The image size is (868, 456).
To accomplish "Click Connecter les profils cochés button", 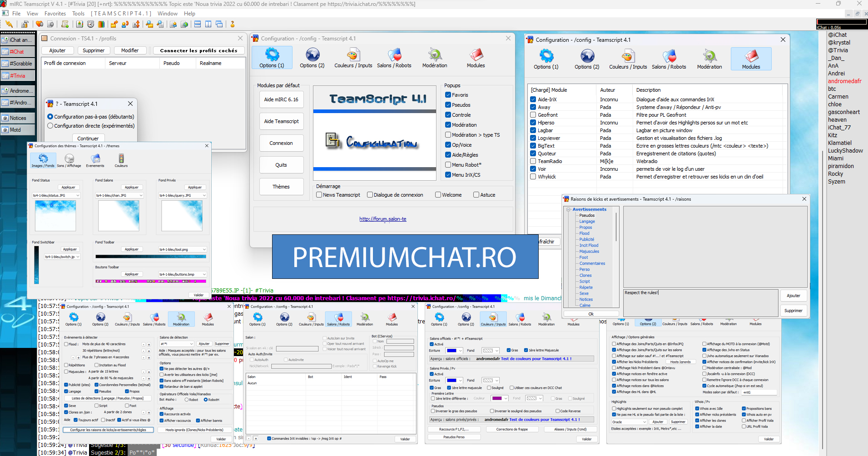I will tap(198, 50).
